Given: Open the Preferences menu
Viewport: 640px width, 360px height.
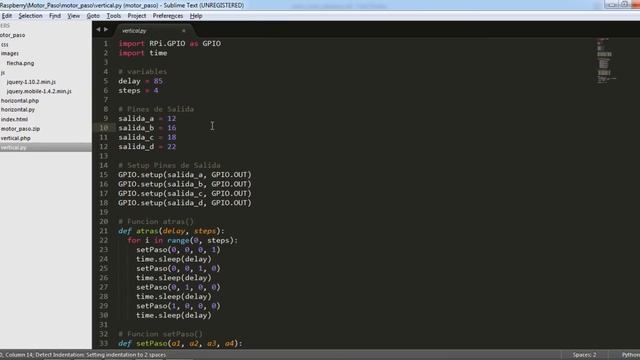Looking at the screenshot, I should coord(168,16).
